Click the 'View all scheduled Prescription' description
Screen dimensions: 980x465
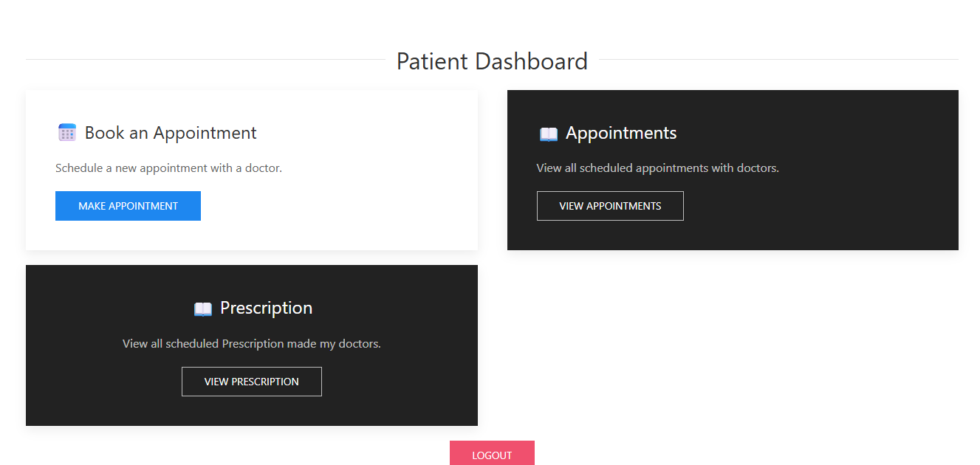pyautogui.click(x=252, y=344)
